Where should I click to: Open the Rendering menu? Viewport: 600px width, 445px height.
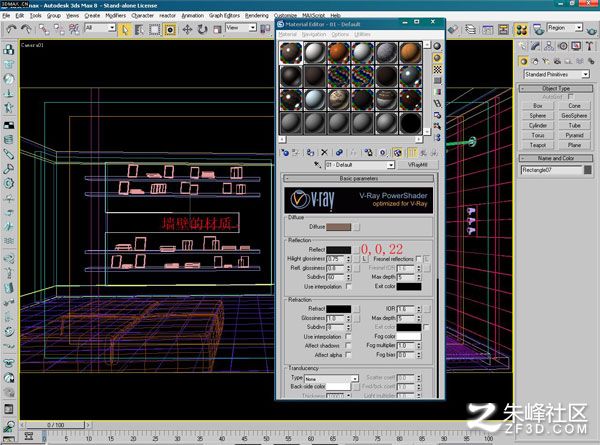tap(256, 16)
